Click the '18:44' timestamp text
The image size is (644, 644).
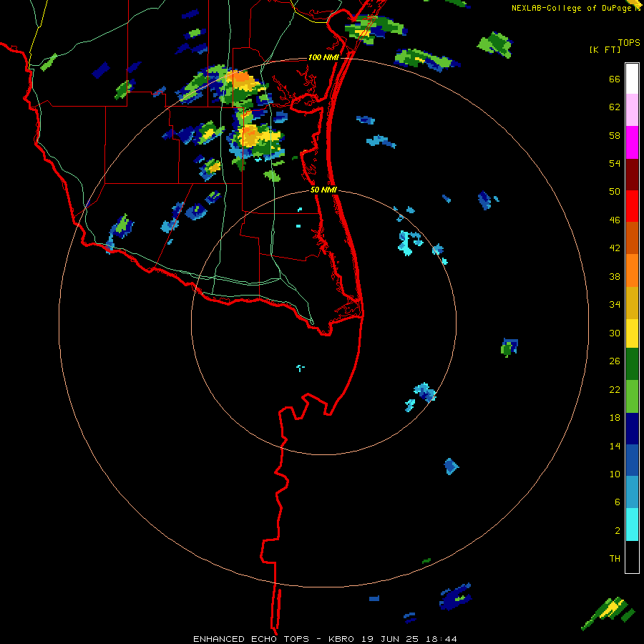point(441,639)
